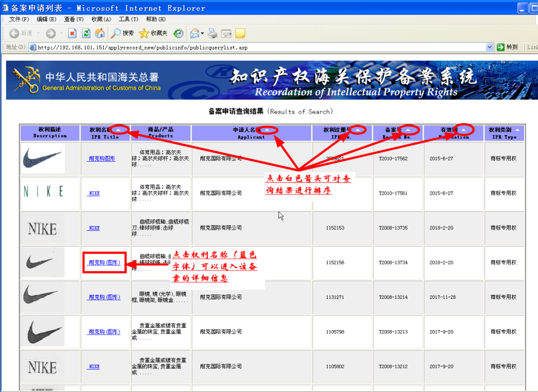538x392 pixels.
Task: Open the Search (搜索) toolbar button
Action: pos(122,33)
